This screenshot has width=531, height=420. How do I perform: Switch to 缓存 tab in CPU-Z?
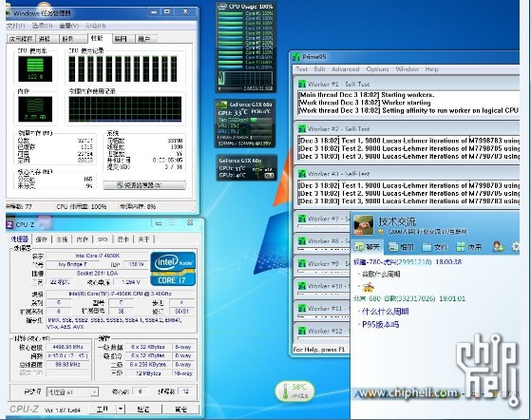tap(41, 239)
